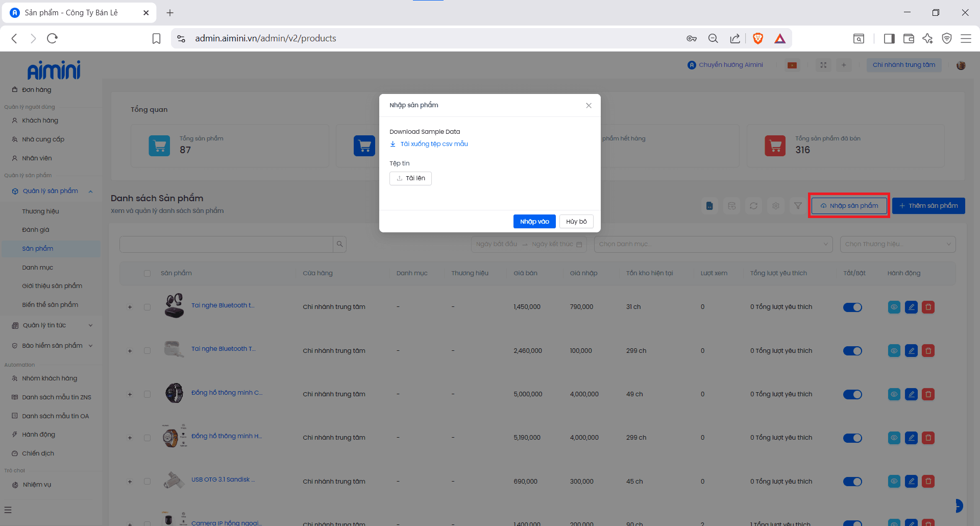This screenshot has height=526, width=980.
Task: Click the browser bookmark icon
Action: coord(157,38)
